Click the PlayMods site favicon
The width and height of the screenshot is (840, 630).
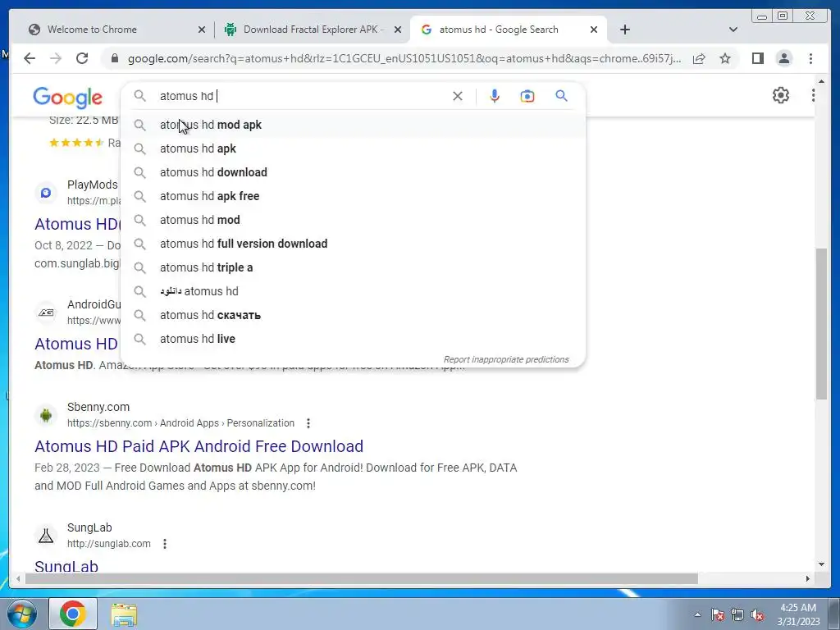click(x=46, y=192)
